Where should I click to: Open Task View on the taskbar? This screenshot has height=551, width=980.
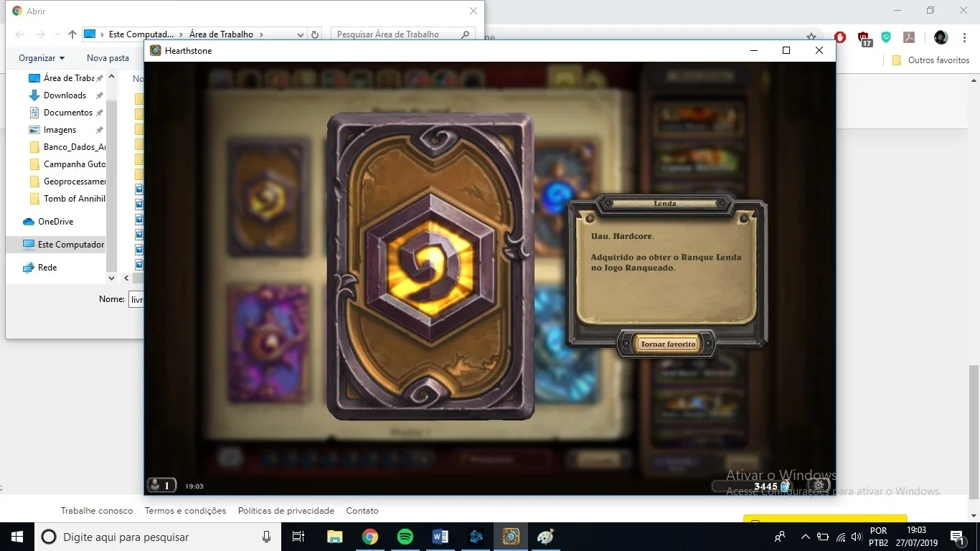tap(298, 537)
